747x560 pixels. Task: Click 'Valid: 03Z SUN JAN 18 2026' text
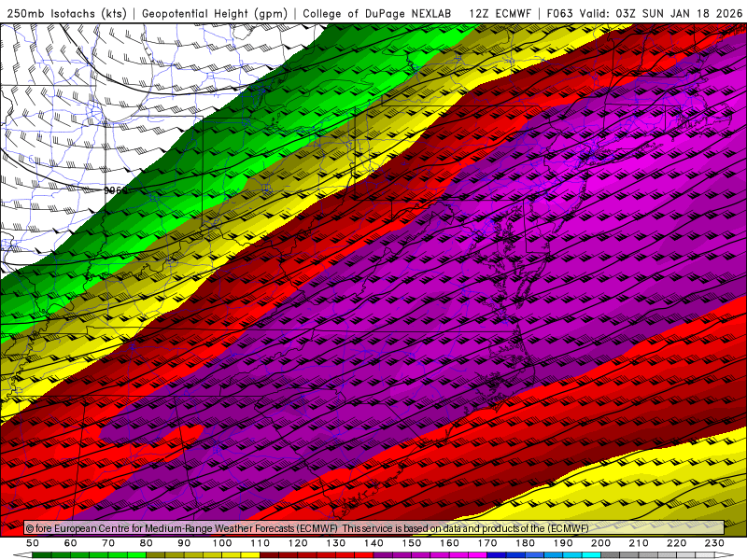pyautogui.click(x=661, y=13)
